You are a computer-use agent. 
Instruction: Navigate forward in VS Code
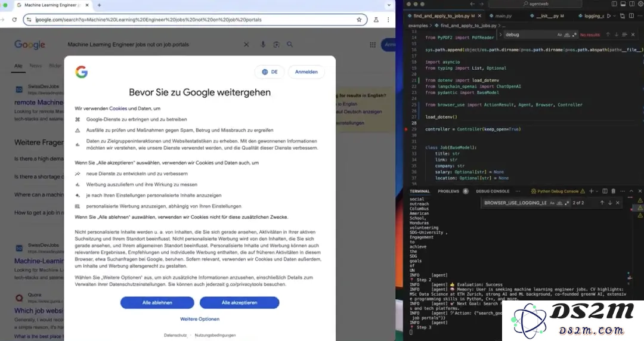481,4
